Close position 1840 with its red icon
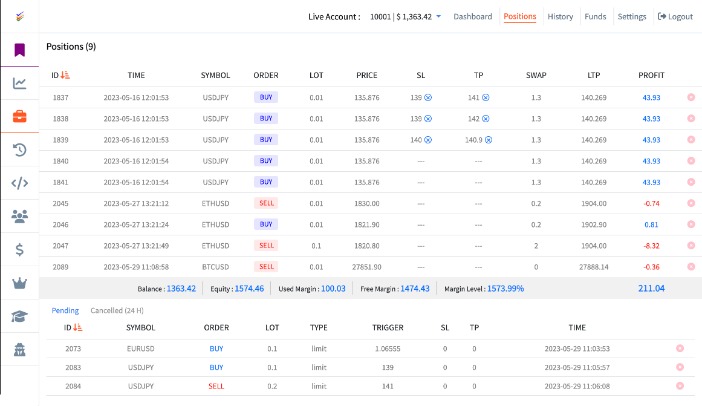The height and width of the screenshot is (406, 702). click(x=691, y=161)
